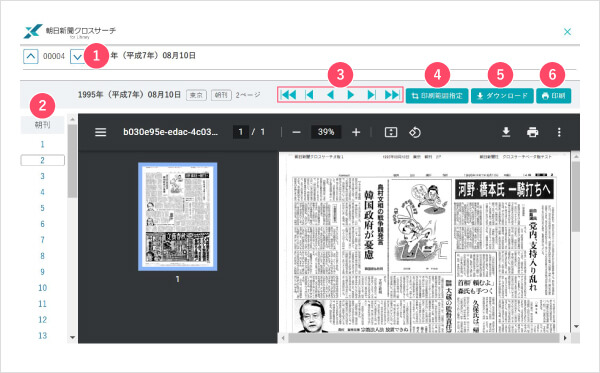Open page 6 in the page list
The height and width of the screenshot is (373, 600).
(x=42, y=224)
